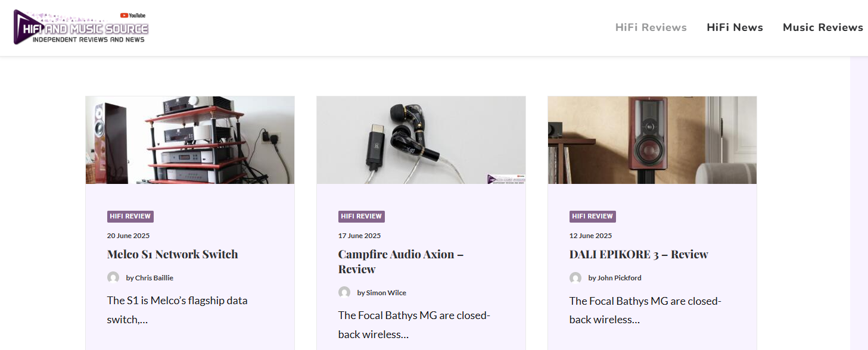Open the DALI EPIKORE 3 – Review title

[639, 254]
